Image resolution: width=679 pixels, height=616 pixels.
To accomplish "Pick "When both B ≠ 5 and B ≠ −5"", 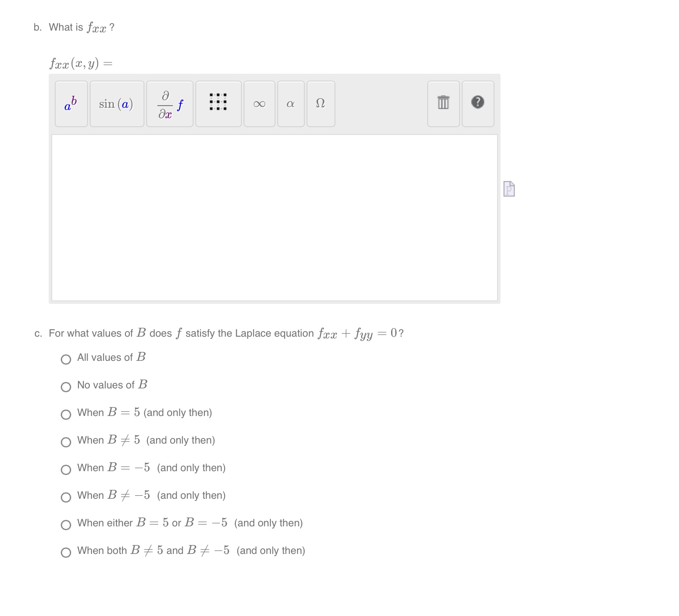I will click(66, 553).
